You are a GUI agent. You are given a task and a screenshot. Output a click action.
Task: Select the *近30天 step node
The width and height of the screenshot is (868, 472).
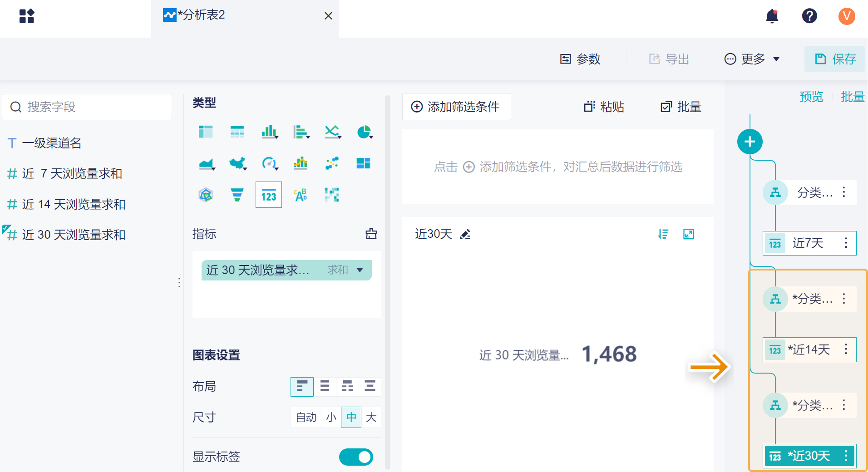click(x=809, y=456)
